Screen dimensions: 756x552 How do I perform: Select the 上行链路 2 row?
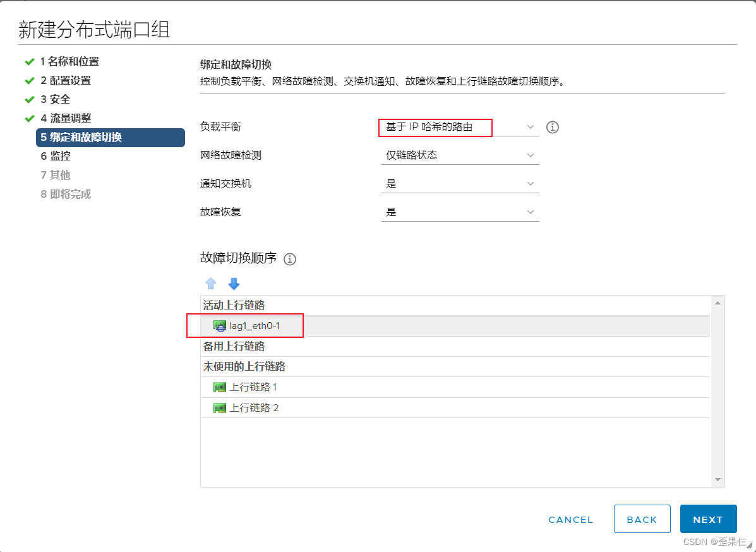[455, 408]
